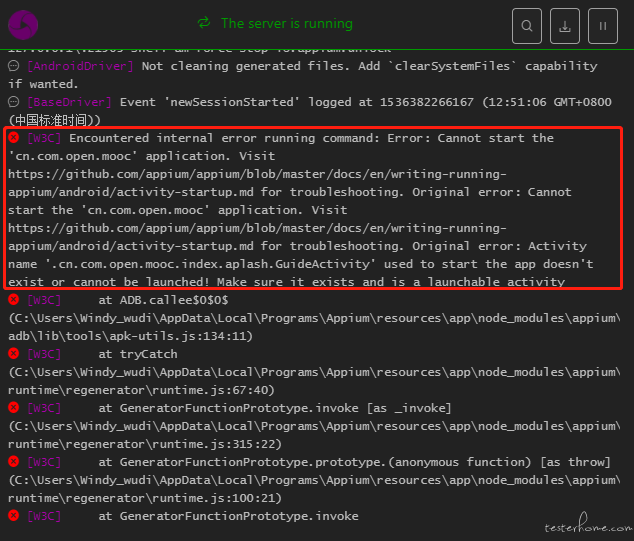Image resolution: width=634 pixels, height=541 pixels.
Task: Click the debug bubble icon on the BaseDriver line
Action: click(x=14, y=102)
